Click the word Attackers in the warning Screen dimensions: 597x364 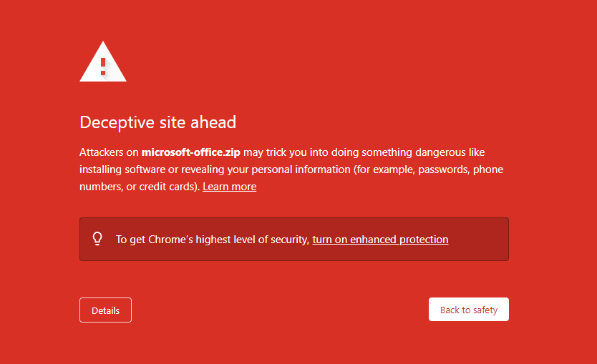(x=101, y=152)
